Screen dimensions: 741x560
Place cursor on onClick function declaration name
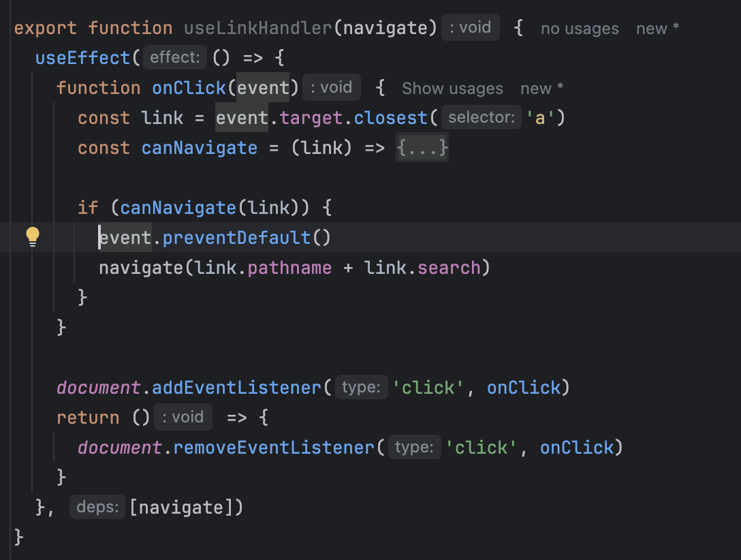[189, 88]
